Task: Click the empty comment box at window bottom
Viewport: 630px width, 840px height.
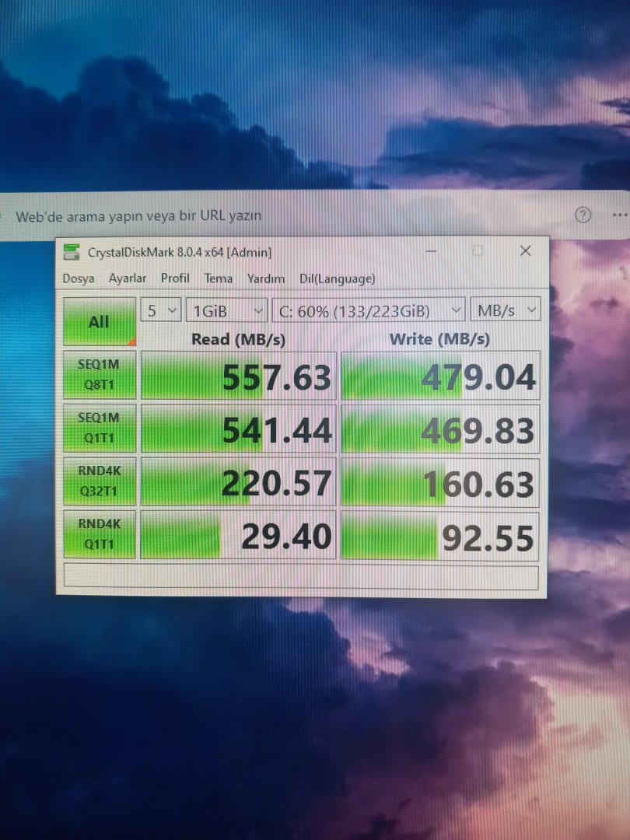Action: [x=301, y=576]
